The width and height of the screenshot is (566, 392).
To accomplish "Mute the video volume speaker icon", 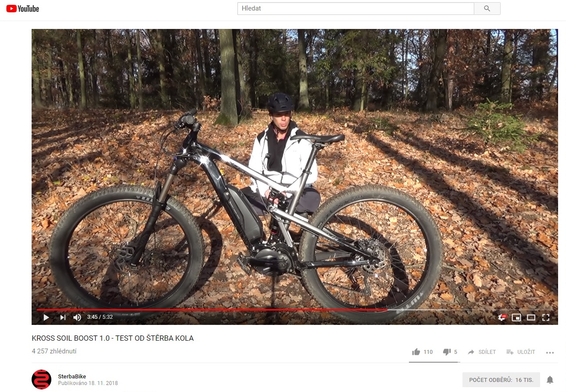I will click(77, 317).
